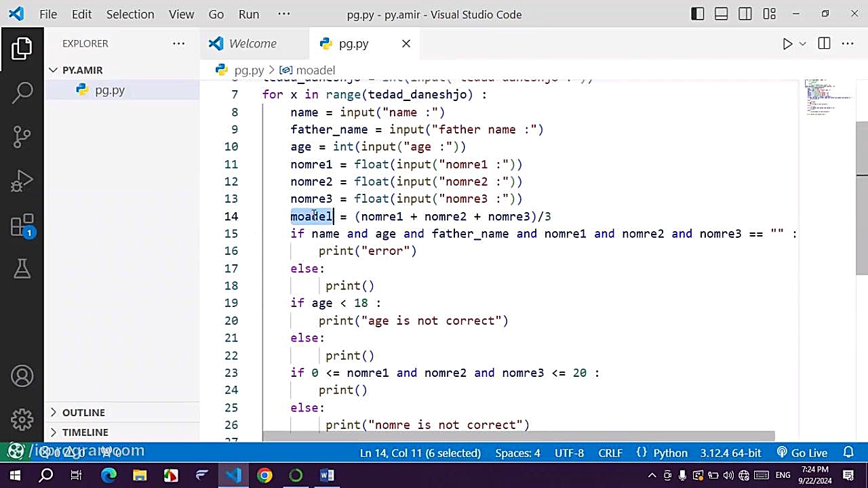Screen dimensions: 868x488
Task: Split the editor to the right
Action: click(824, 43)
